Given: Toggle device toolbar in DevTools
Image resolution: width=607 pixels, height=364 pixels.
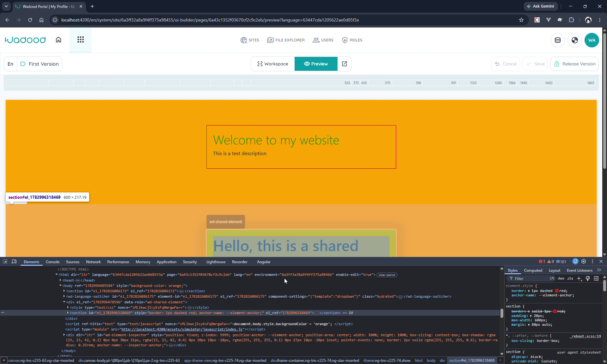Looking at the screenshot, I should pyautogui.click(x=14, y=262).
